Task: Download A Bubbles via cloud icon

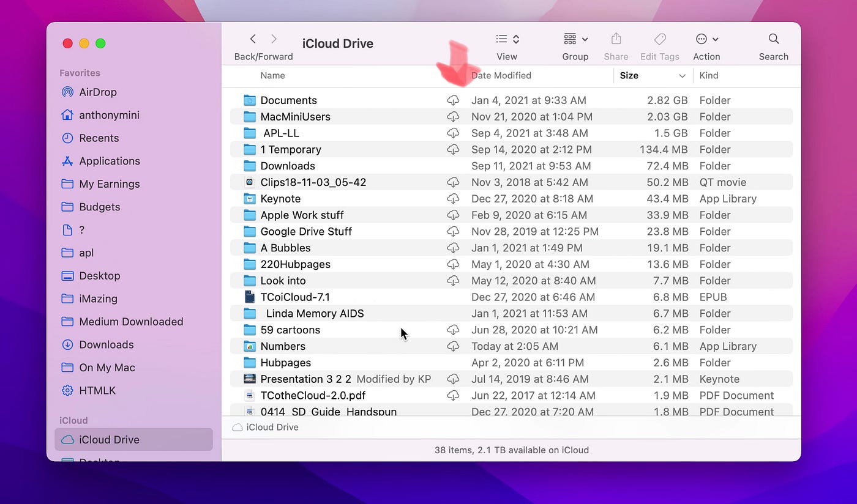Action: [453, 248]
